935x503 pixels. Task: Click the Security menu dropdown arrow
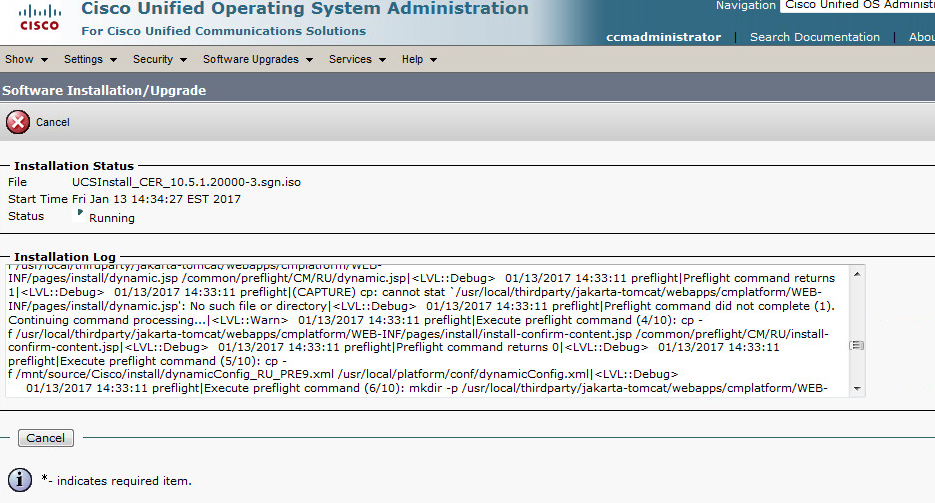[183, 60]
